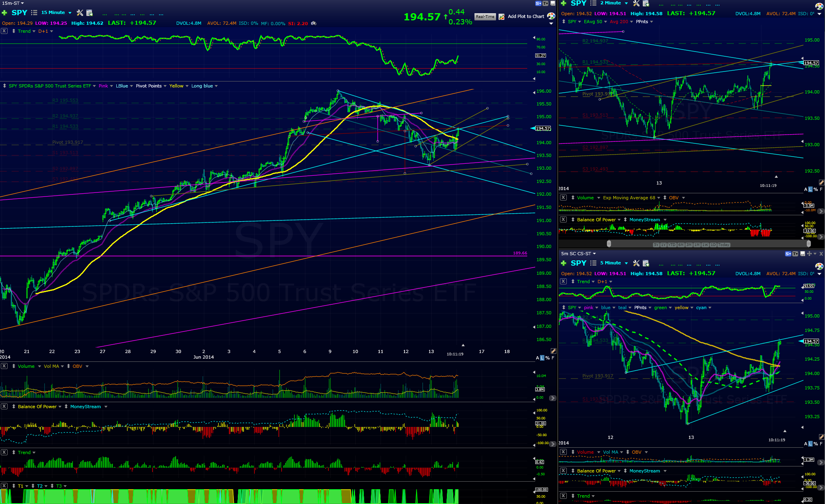825x504 pixels.
Task: Select 1D range on 2-minute chart
Action: click(713, 245)
